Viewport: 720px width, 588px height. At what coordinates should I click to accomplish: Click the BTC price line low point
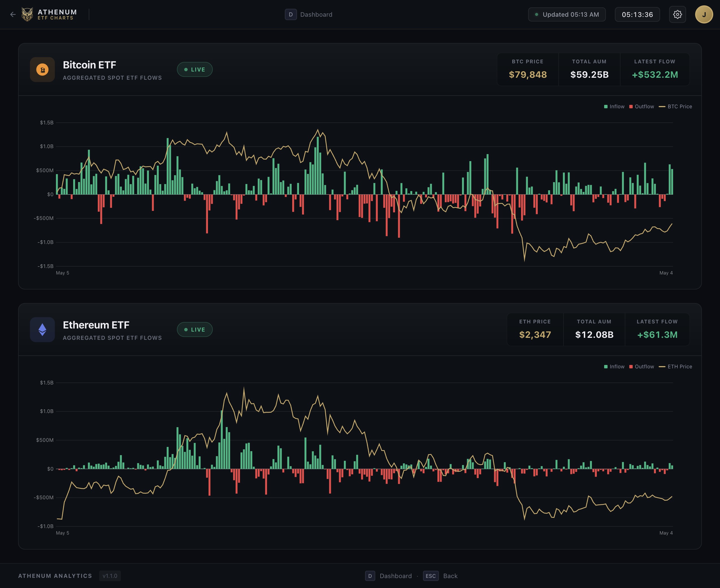click(x=524, y=260)
